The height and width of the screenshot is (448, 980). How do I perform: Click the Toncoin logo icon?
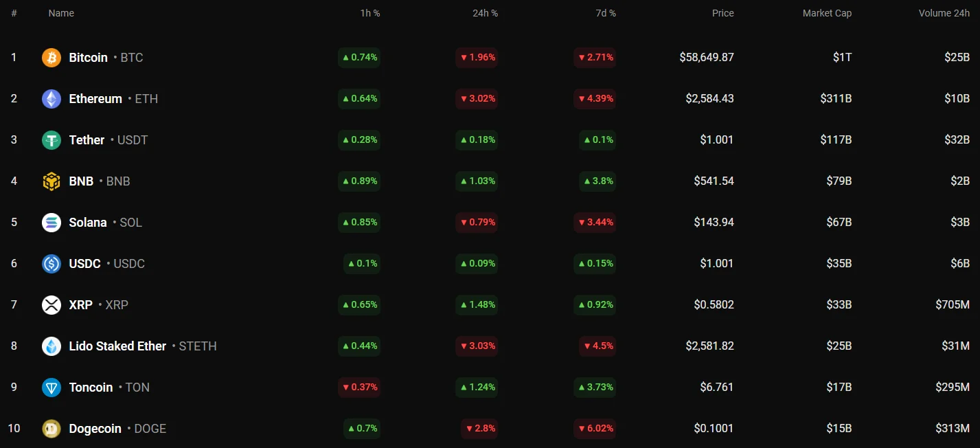coord(52,388)
